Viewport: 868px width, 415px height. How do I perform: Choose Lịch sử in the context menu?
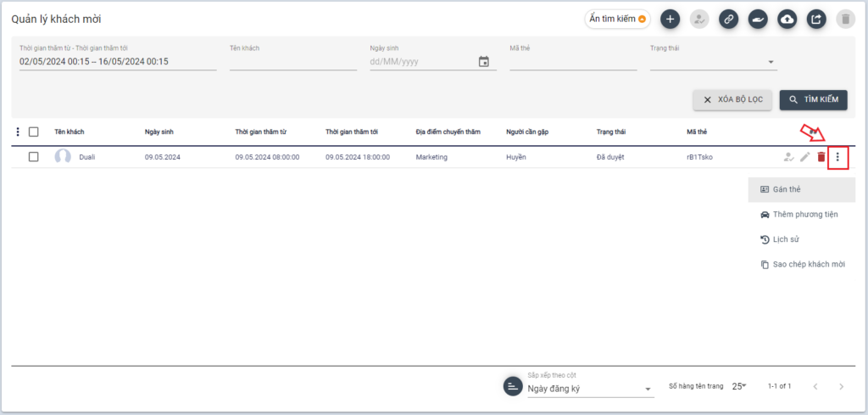tap(787, 240)
